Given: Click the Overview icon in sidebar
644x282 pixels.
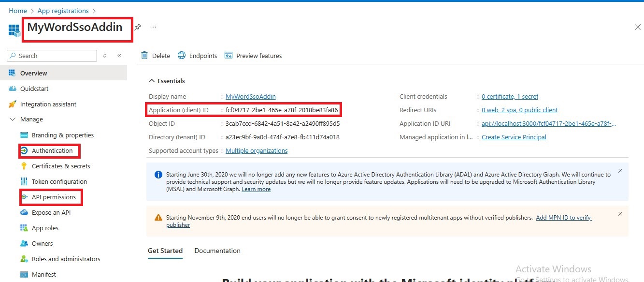Looking at the screenshot, I should point(12,73).
